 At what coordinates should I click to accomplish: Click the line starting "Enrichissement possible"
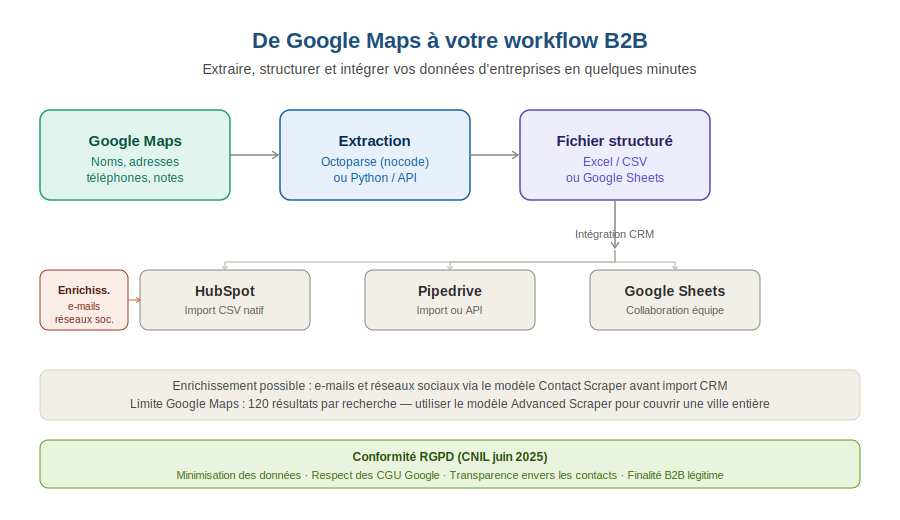coord(449,386)
